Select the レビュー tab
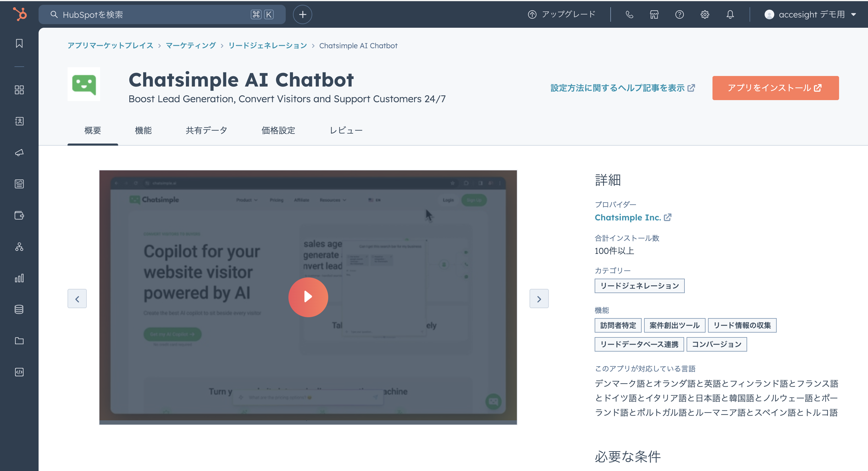868x471 pixels. 346,131
